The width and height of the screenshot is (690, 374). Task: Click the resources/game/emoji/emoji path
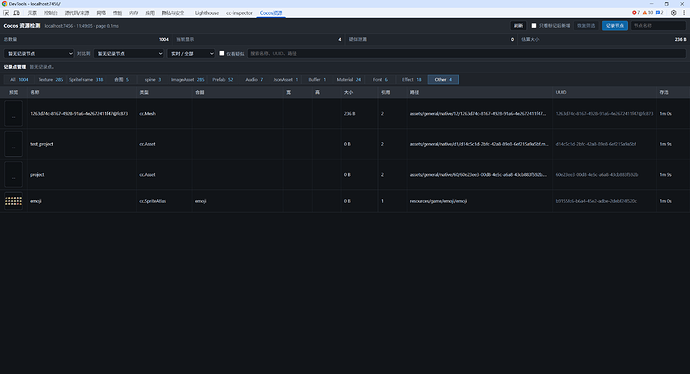coord(438,201)
